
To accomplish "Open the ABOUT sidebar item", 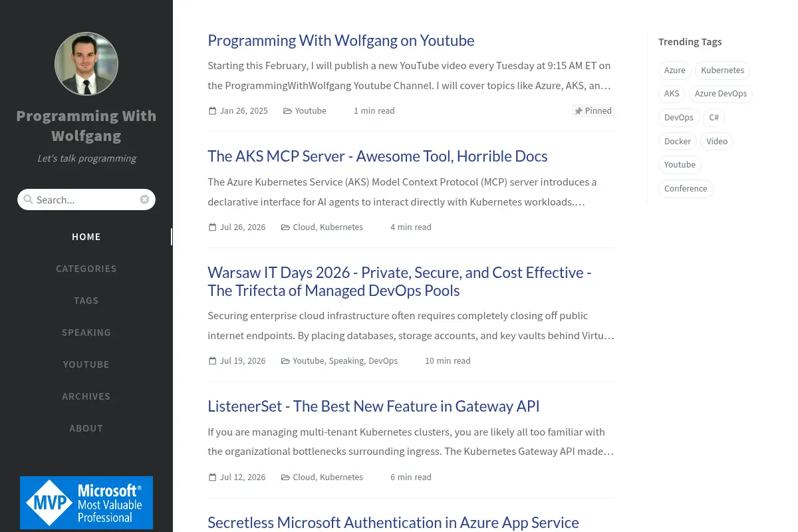I will 86,428.
